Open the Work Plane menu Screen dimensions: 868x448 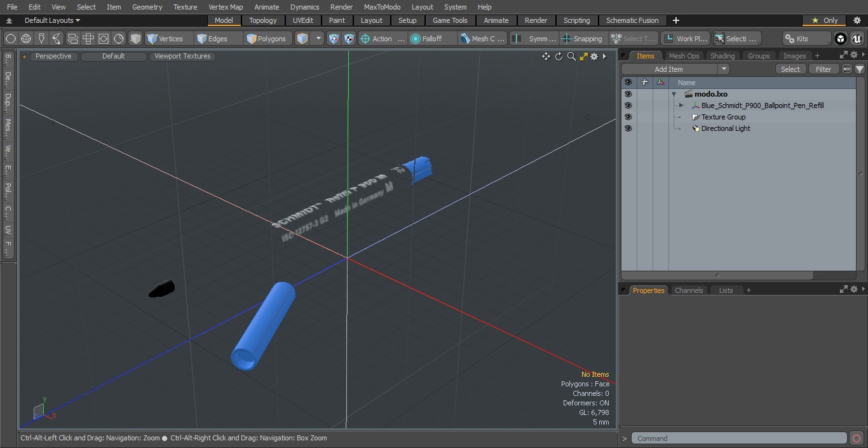[x=686, y=39]
